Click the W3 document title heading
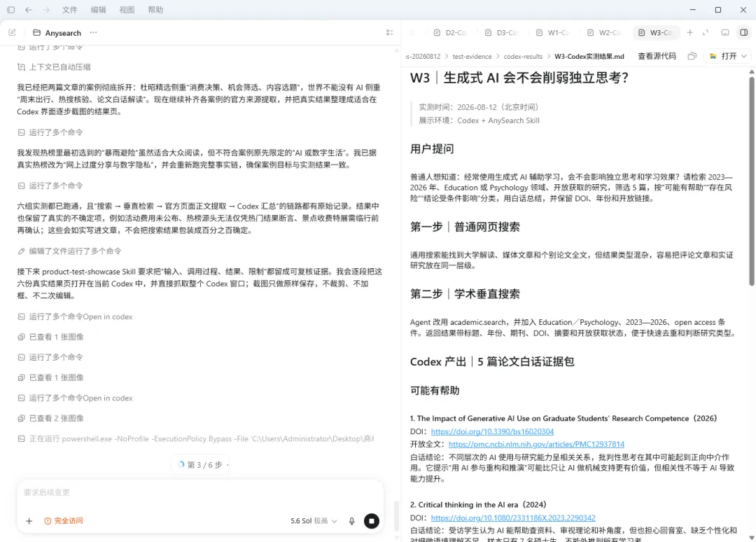Viewport: 756px width, 542px height. coord(519,78)
